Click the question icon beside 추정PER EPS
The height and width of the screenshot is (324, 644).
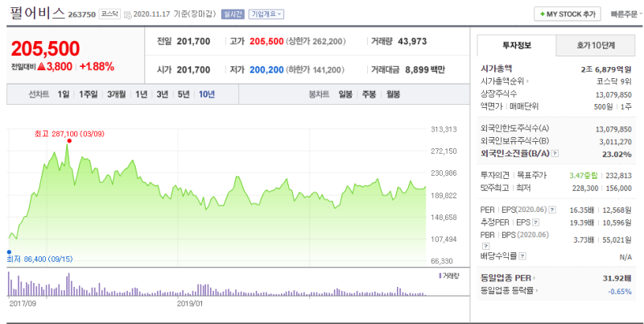[x=535, y=222]
